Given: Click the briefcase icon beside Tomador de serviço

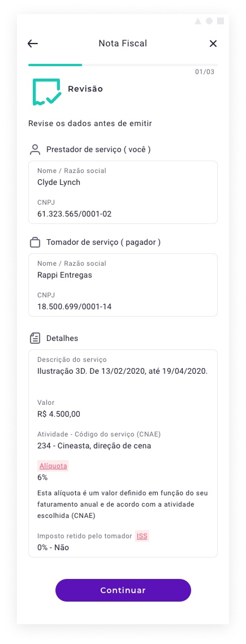Looking at the screenshot, I should pyautogui.click(x=35, y=243).
